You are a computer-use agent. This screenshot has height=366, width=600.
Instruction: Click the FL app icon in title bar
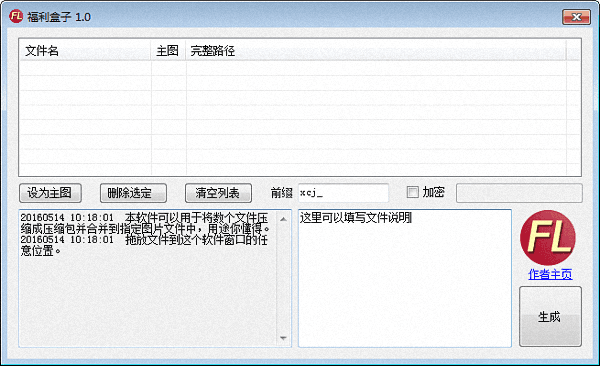16,16
